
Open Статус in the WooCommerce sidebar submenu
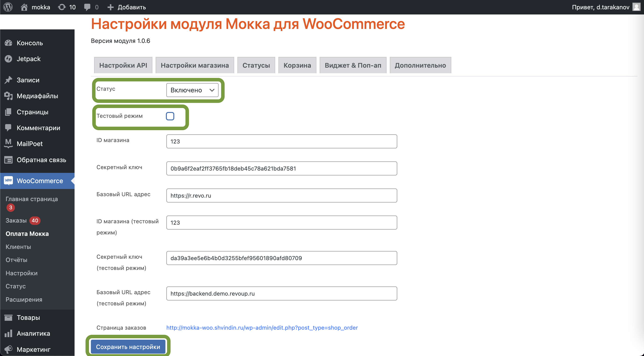pyautogui.click(x=16, y=286)
